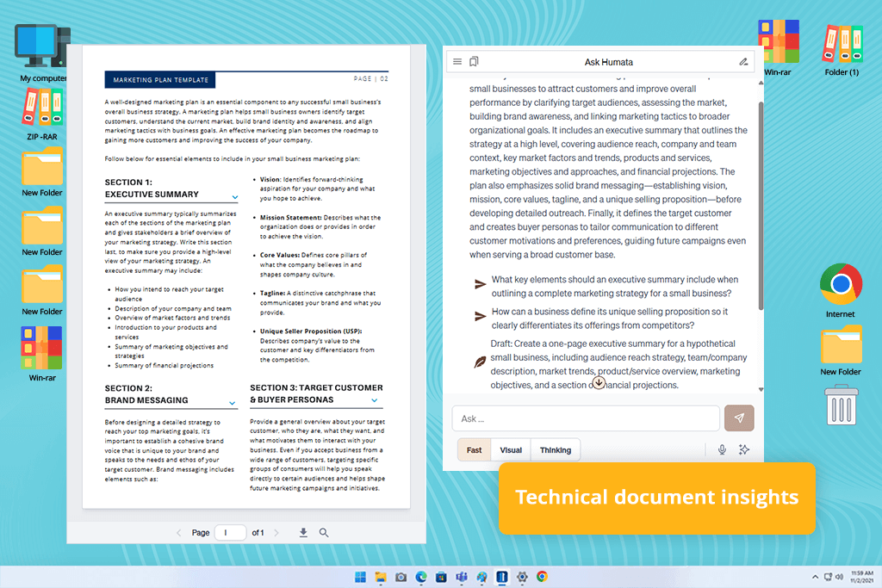Go to the next page using the right chevron
Image resolution: width=882 pixels, height=588 pixels.
pyautogui.click(x=276, y=533)
